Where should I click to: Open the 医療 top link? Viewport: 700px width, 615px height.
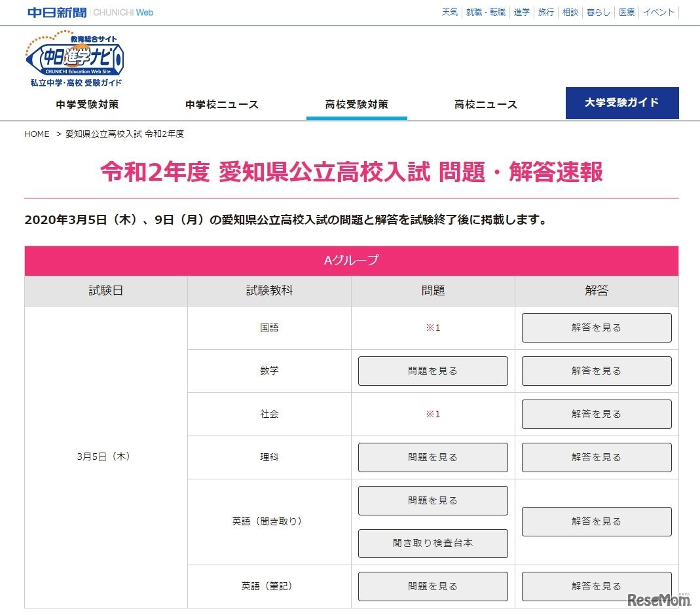(627, 12)
